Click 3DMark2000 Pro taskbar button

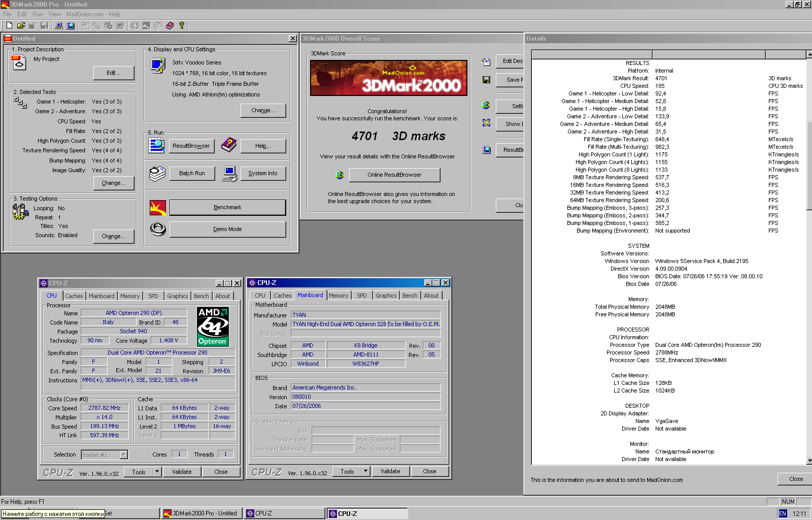(x=201, y=513)
